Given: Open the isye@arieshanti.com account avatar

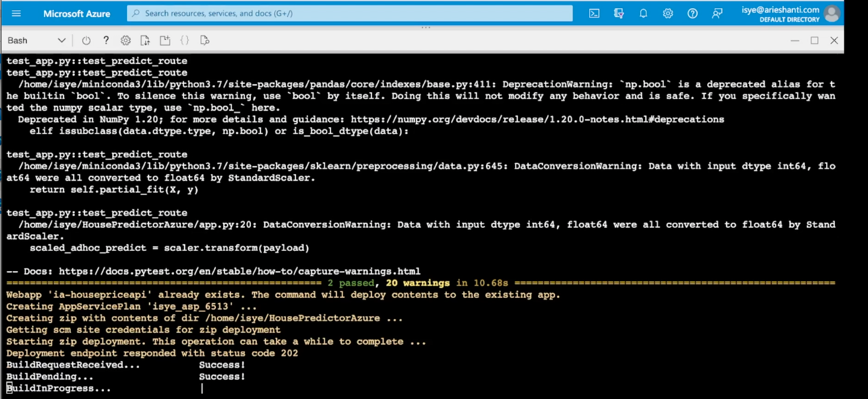Looking at the screenshot, I should click(x=831, y=13).
